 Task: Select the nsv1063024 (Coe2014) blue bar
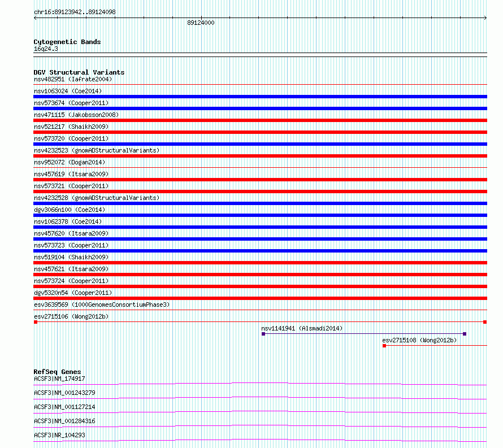pos(260,97)
